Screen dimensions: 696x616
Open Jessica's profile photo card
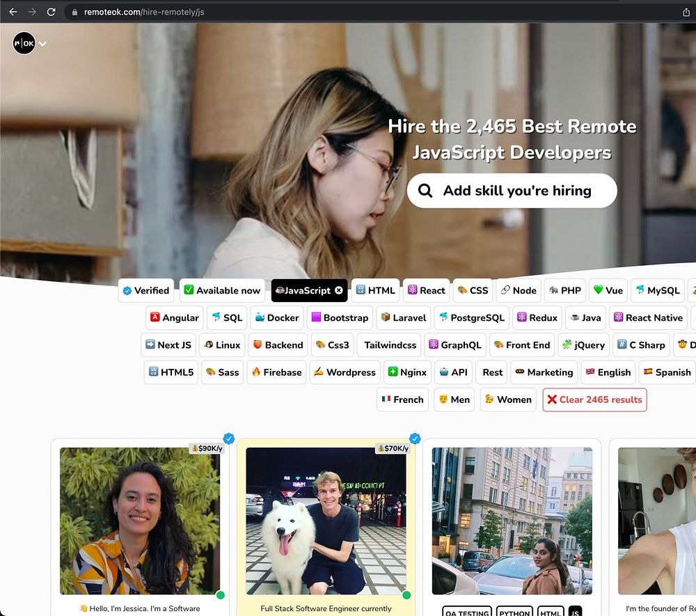click(140, 521)
